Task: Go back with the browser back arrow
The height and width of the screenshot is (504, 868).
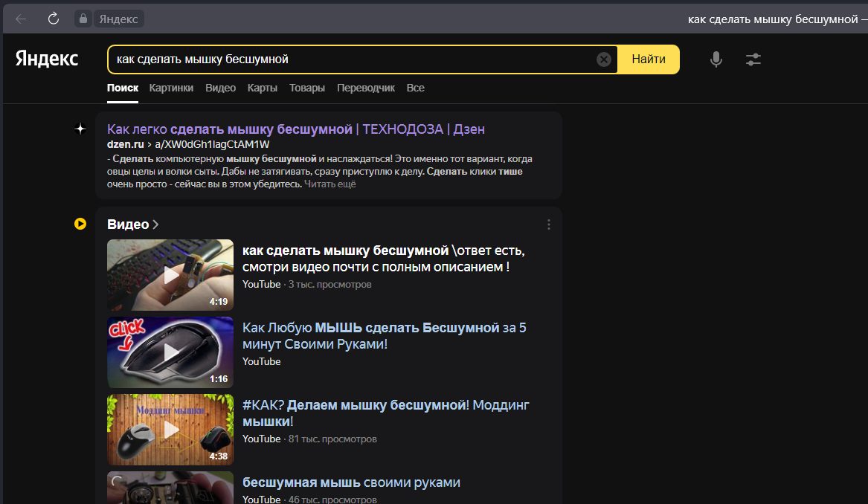Action: (x=21, y=19)
